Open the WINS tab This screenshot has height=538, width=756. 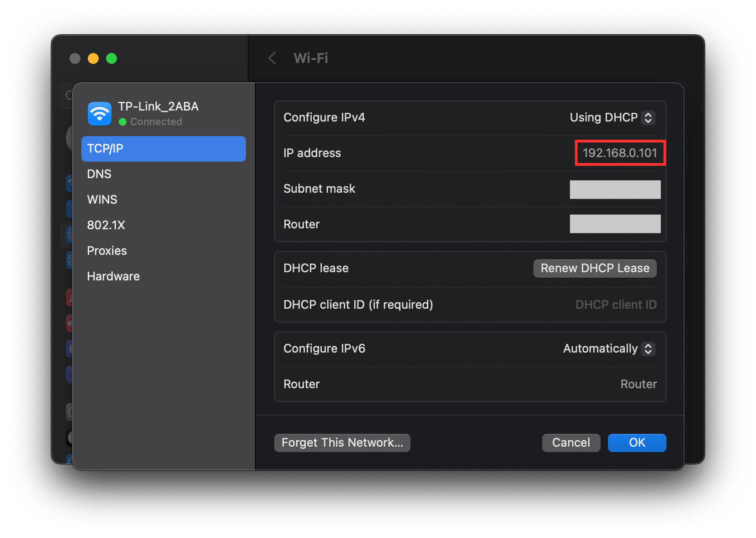[x=102, y=200]
